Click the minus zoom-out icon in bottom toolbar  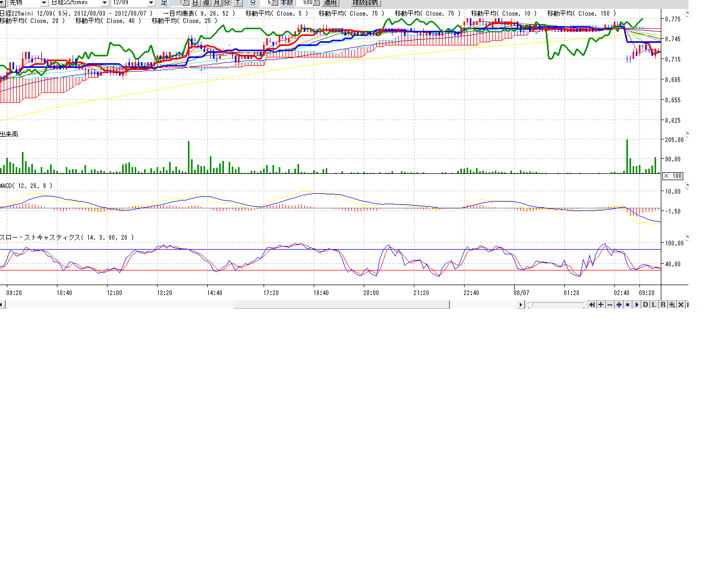610,304
